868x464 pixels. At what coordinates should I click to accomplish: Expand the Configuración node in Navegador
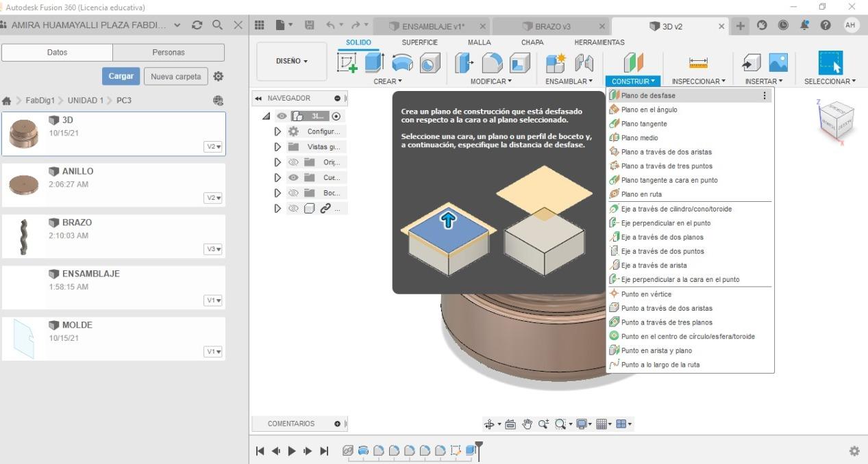[x=277, y=131]
